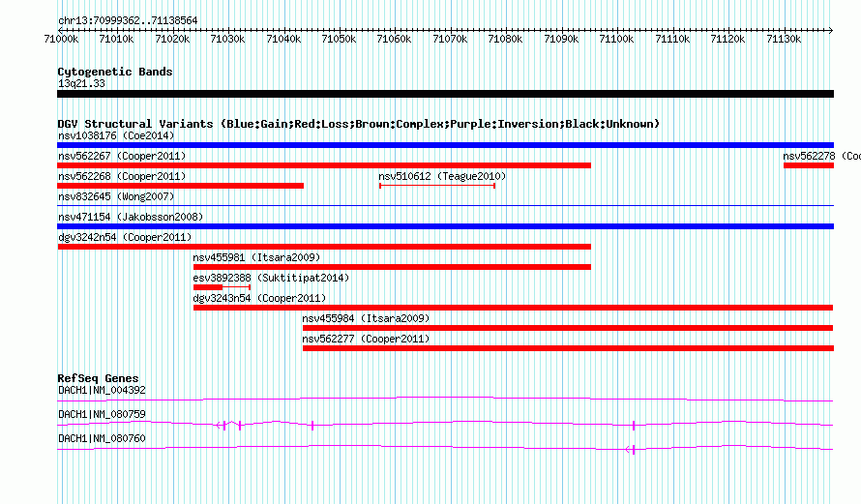Click the 71110k ruler tick label
Screen dimensions: 861x504
click(x=672, y=39)
